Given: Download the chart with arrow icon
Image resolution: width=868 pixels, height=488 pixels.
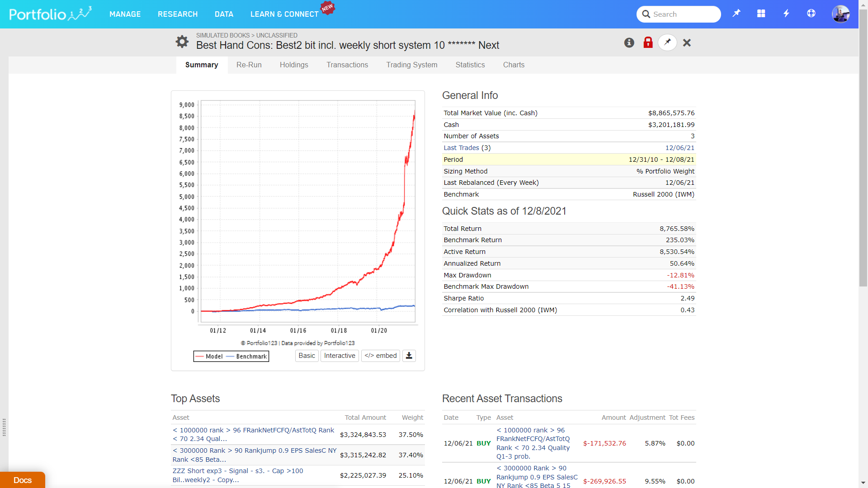Looking at the screenshot, I should coord(409,356).
